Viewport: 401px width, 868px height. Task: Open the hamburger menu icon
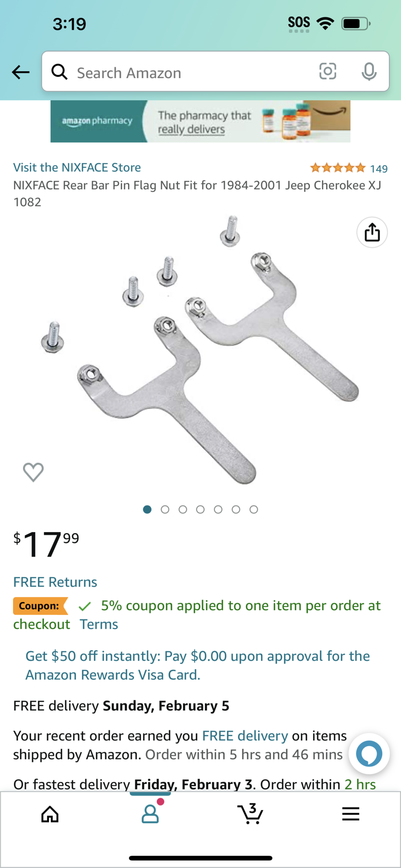tap(351, 814)
